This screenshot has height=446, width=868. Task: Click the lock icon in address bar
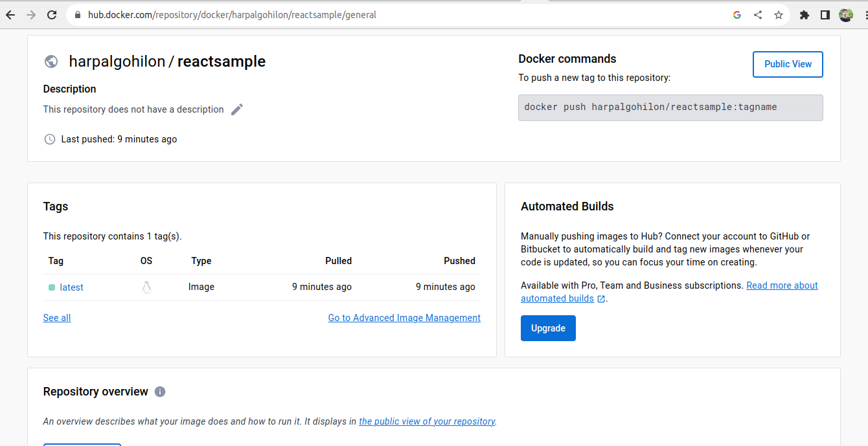pos(78,15)
